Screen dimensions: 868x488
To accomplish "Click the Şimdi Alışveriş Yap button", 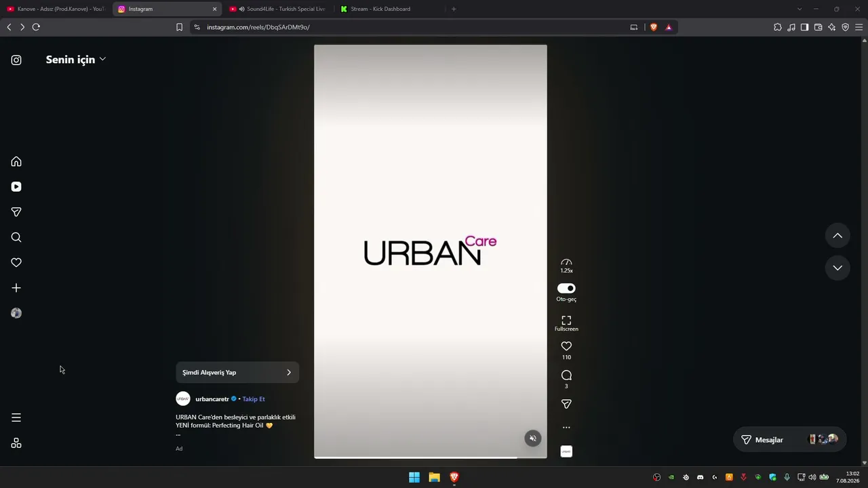I will coord(237,372).
